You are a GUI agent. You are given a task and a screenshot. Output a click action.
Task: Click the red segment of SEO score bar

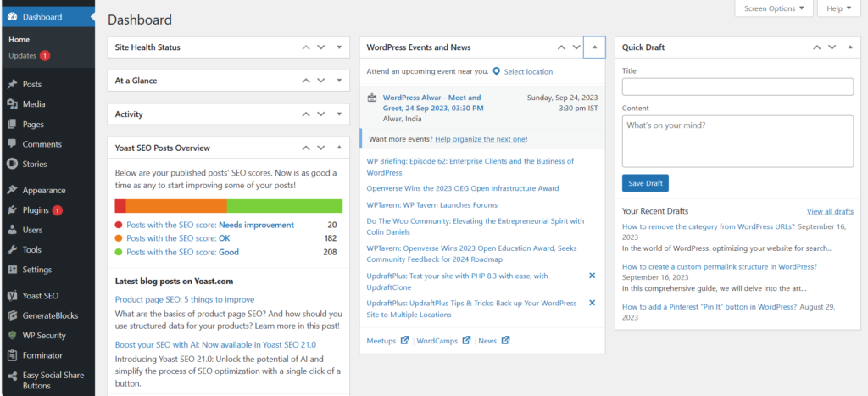[120, 206]
